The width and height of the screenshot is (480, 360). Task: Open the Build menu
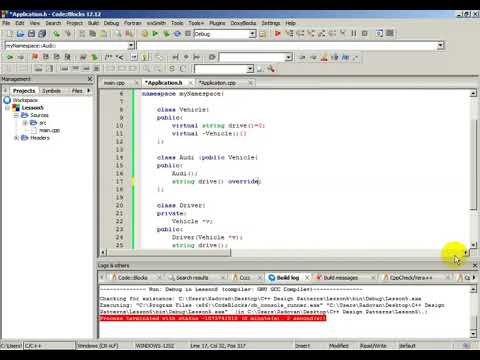click(x=93, y=23)
